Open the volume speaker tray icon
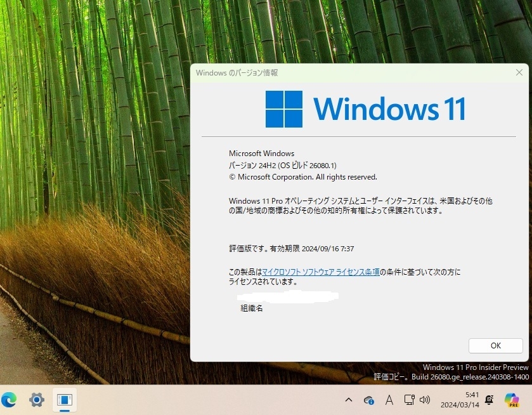The width and height of the screenshot is (532, 415). tap(424, 400)
